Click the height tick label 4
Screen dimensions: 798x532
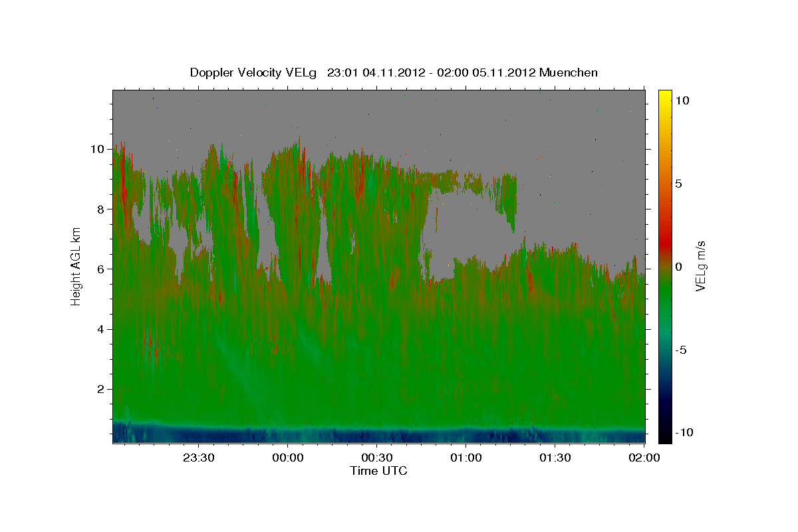coord(101,329)
